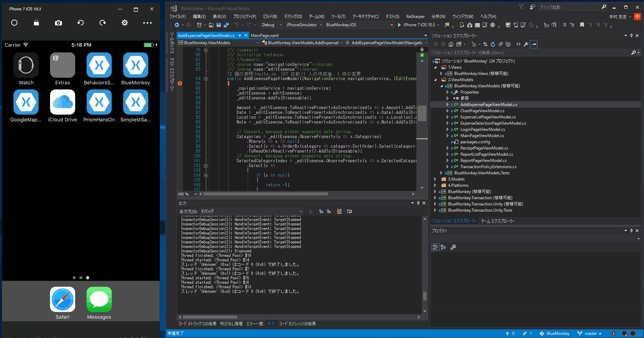644x338 pixels.
Task: Open the iPhoneSimulator platform dropdown
Action: point(304,25)
